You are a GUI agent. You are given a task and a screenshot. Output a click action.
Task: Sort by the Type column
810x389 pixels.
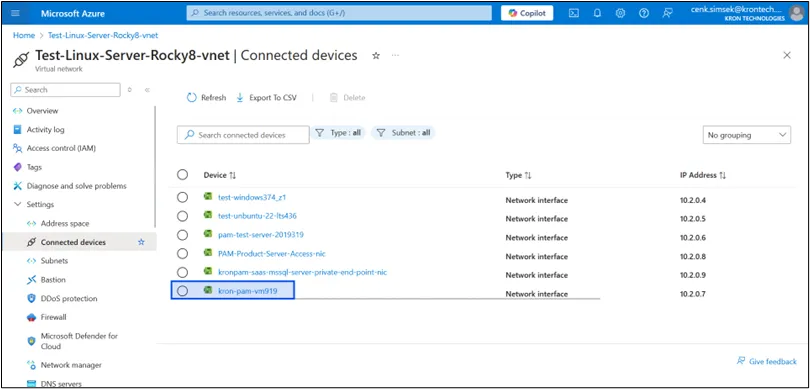pos(518,175)
